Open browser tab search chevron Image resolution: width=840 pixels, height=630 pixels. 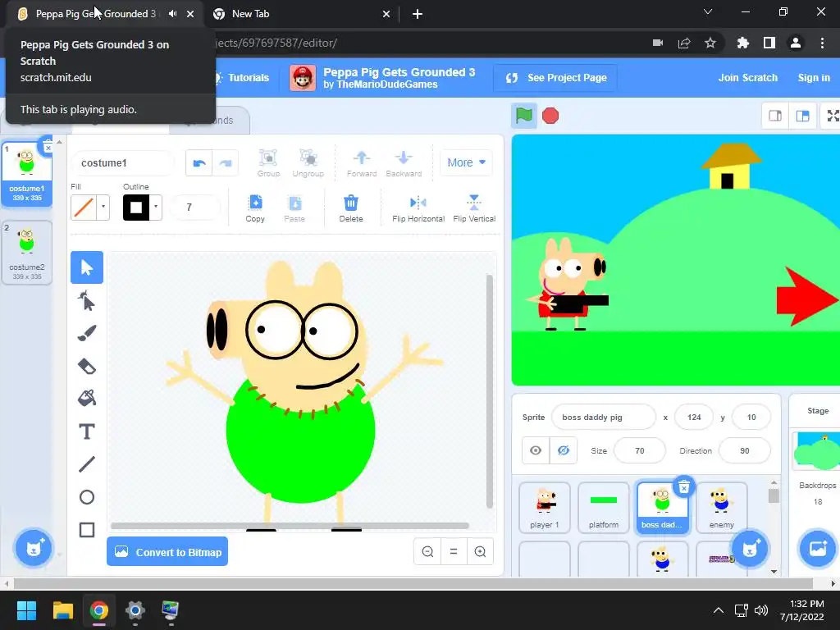tap(708, 11)
